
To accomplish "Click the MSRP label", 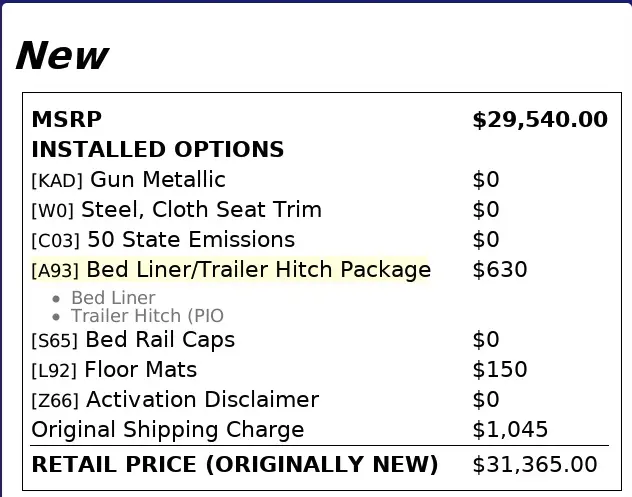I will pyautogui.click(x=67, y=119).
